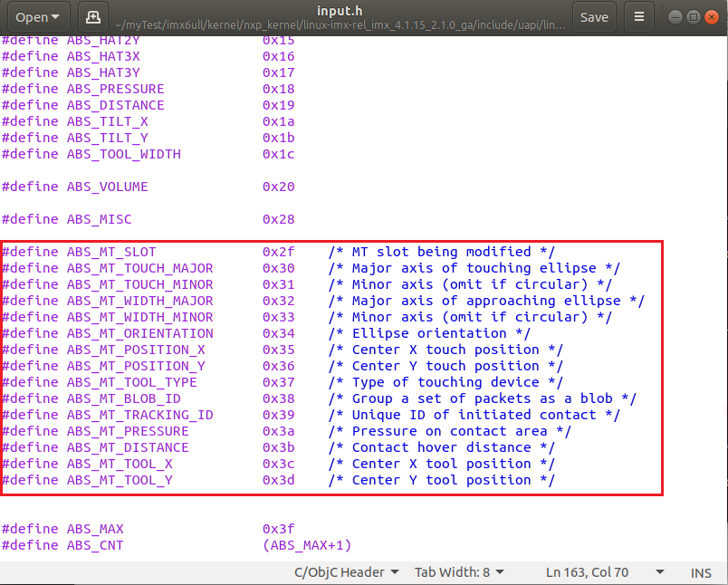Click the ABS_DISTANCE identifier

[x=115, y=105]
